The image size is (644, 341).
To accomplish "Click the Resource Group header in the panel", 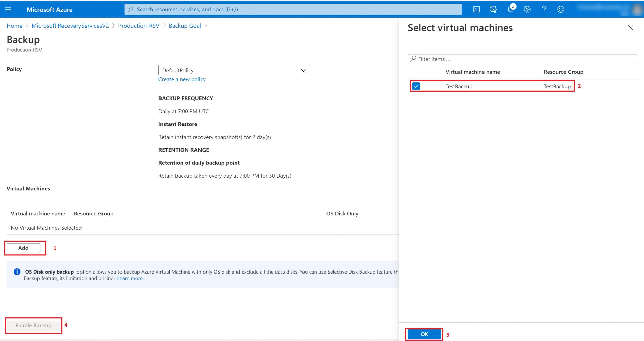I will point(563,72).
